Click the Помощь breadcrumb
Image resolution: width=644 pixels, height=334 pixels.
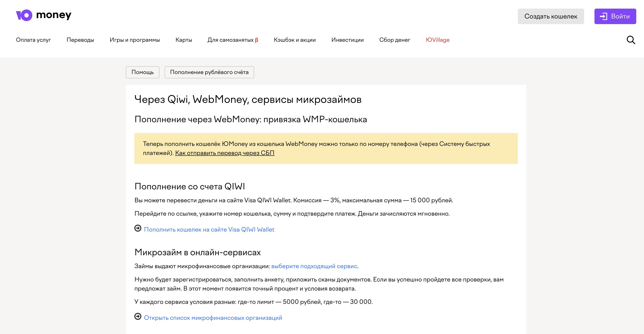pyautogui.click(x=143, y=72)
